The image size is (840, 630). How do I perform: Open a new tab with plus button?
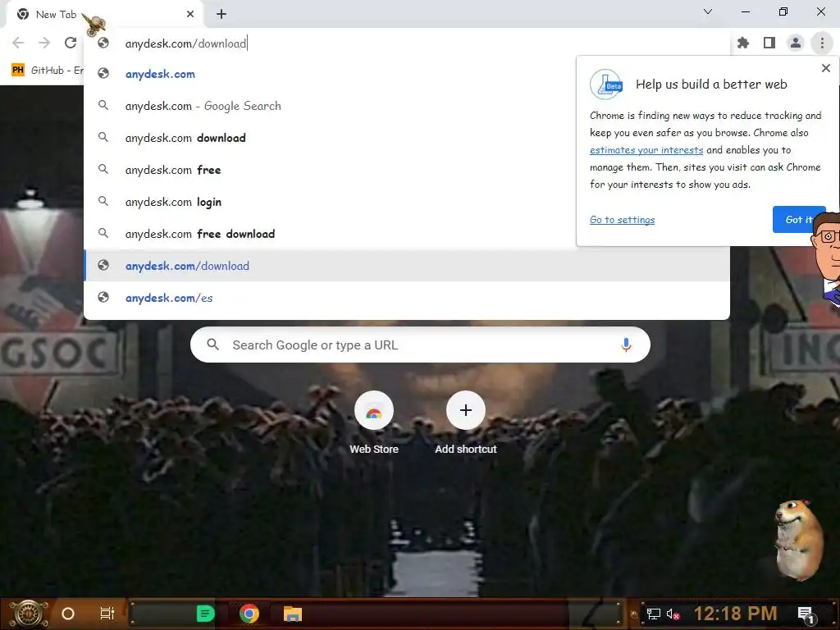coord(221,15)
